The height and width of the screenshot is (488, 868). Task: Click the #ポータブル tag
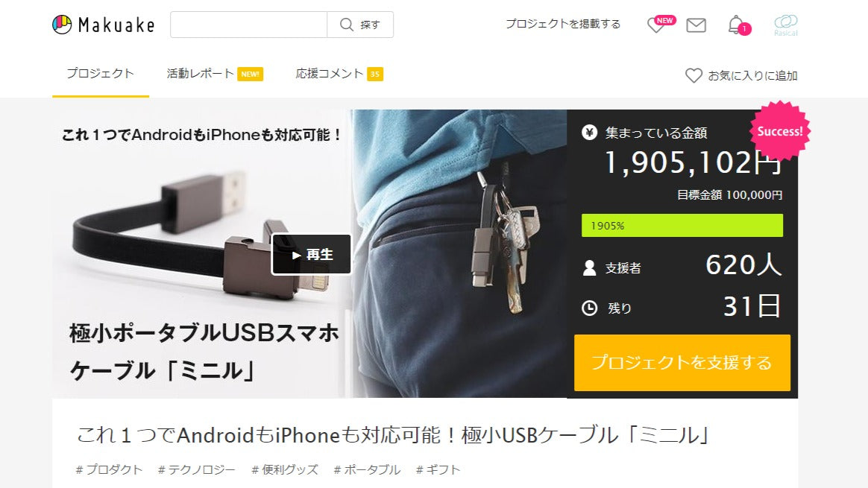click(366, 469)
